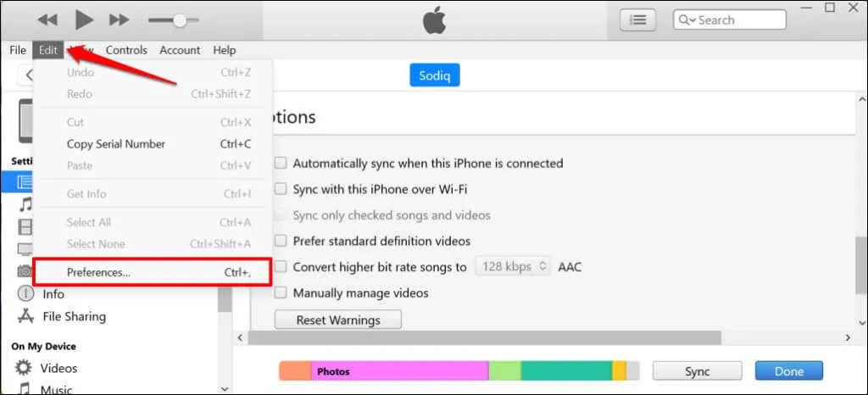This screenshot has width=868, height=395.
Task: Click the fast-forward next track button
Action: [120, 19]
